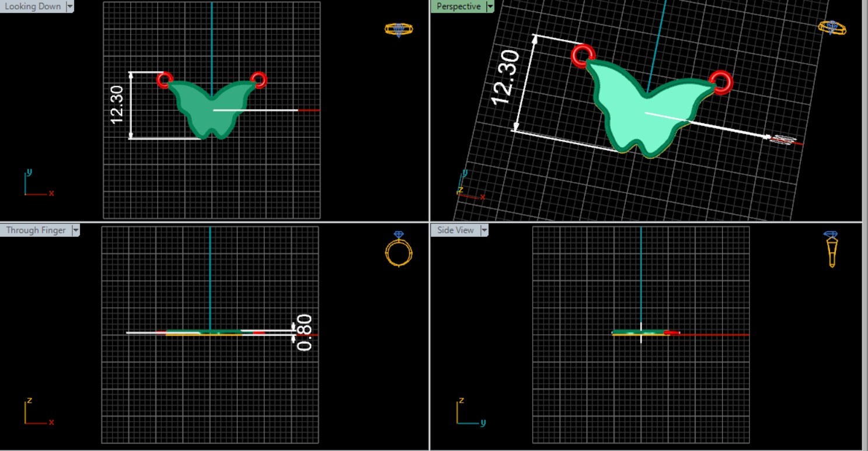The width and height of the screenshot is (868, 451).
Task: Expand the Side View viewport menu arrow
Action: click(484, 230)
